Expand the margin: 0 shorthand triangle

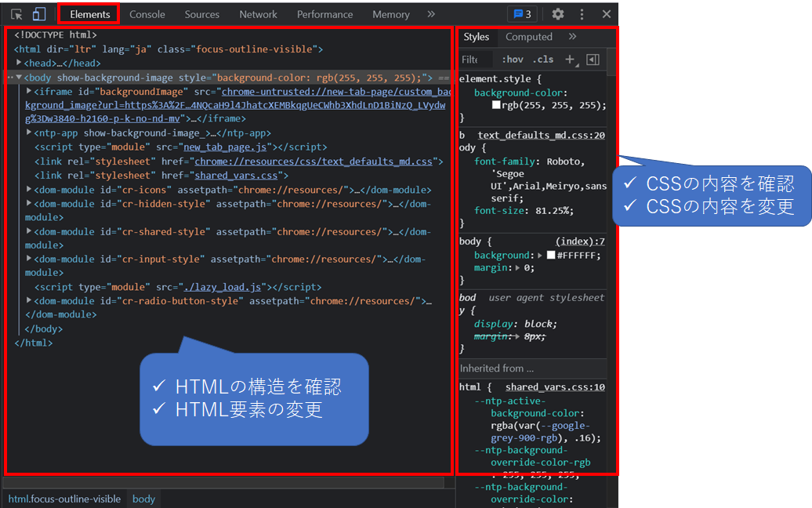(517, 268)
